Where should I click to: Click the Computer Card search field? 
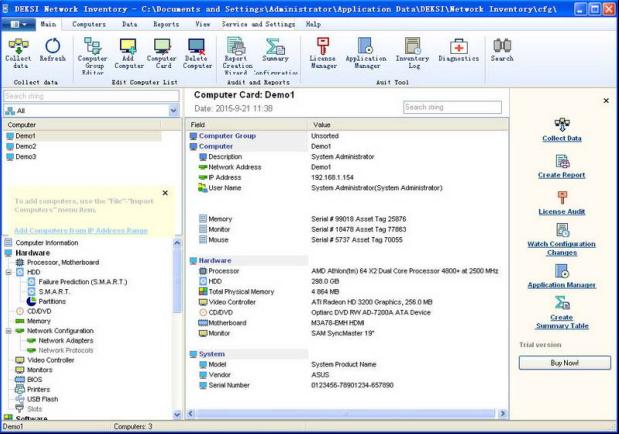tap(452, 107)
